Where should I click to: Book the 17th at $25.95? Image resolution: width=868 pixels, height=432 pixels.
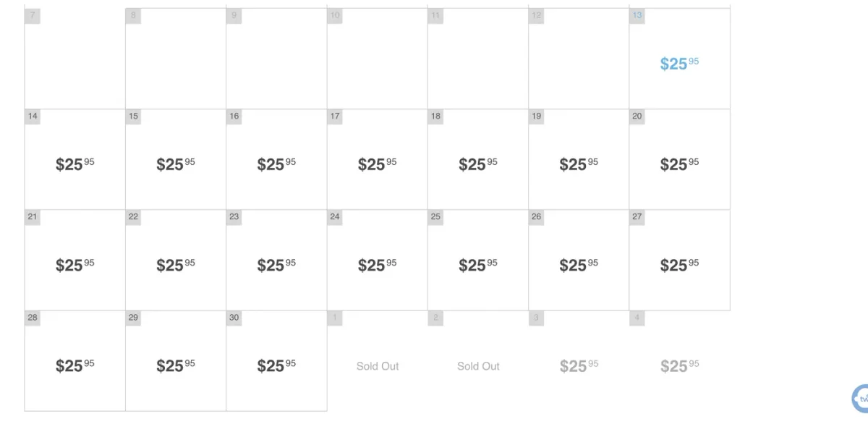tap(376, 164)
